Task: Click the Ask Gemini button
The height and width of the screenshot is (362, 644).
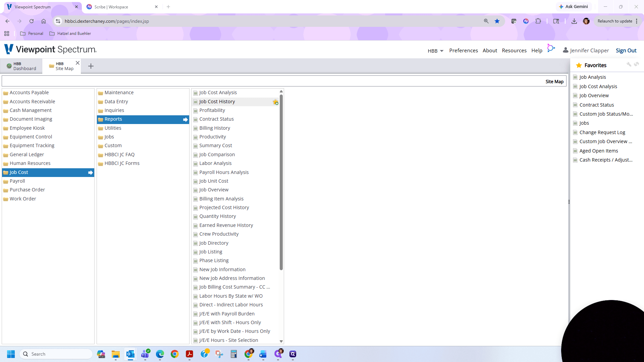Action: [574, 7]
